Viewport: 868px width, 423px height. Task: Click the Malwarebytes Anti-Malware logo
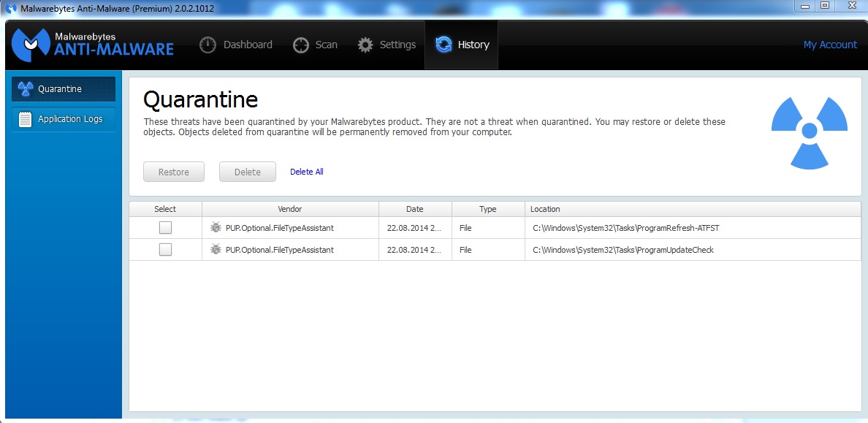pos(93,45)
